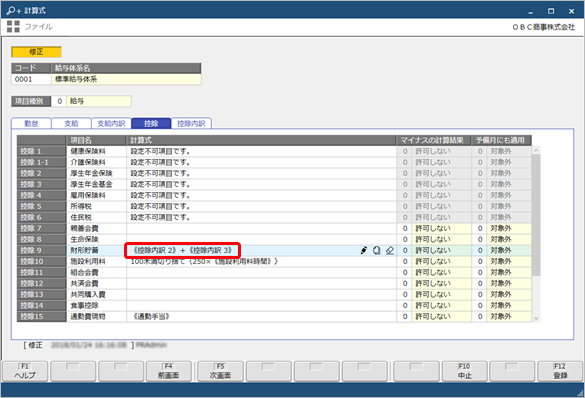Click the empty formula cell for 親睦会費

pos(261,228)
